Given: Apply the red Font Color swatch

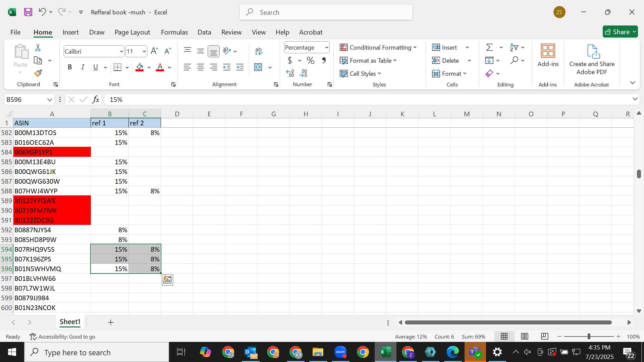Looking at the screenshot, I should [160, 67].
